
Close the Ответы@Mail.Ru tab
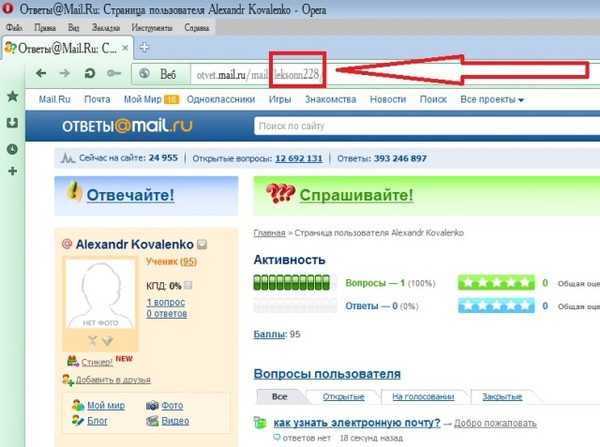(x=125, y=48)
